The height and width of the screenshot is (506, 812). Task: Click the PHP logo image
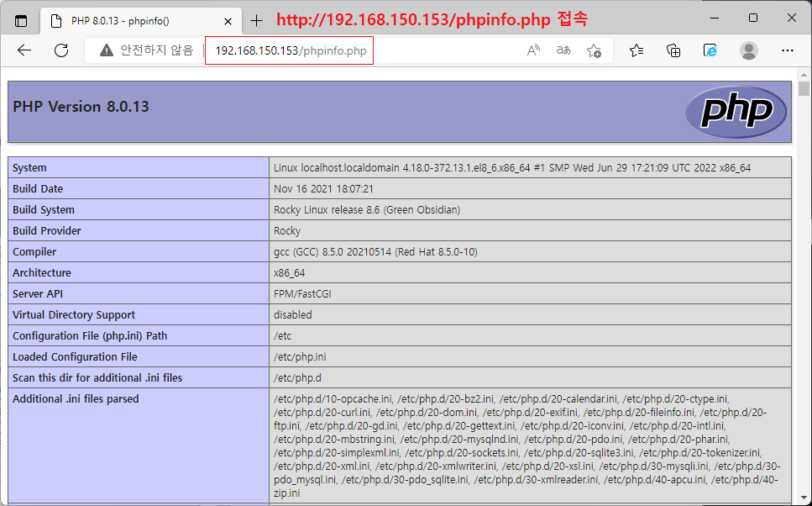736,112
